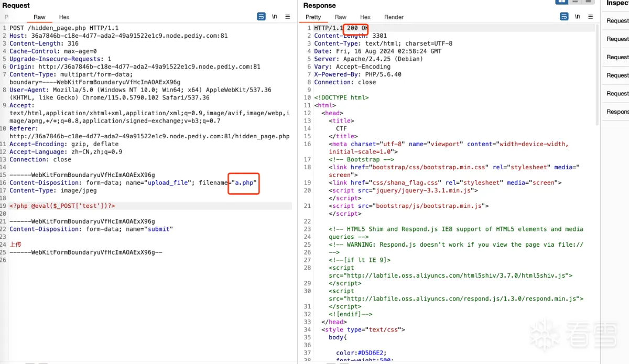
Task: Click 'Content-Length: 316' in the request
Action: [44, 44]
